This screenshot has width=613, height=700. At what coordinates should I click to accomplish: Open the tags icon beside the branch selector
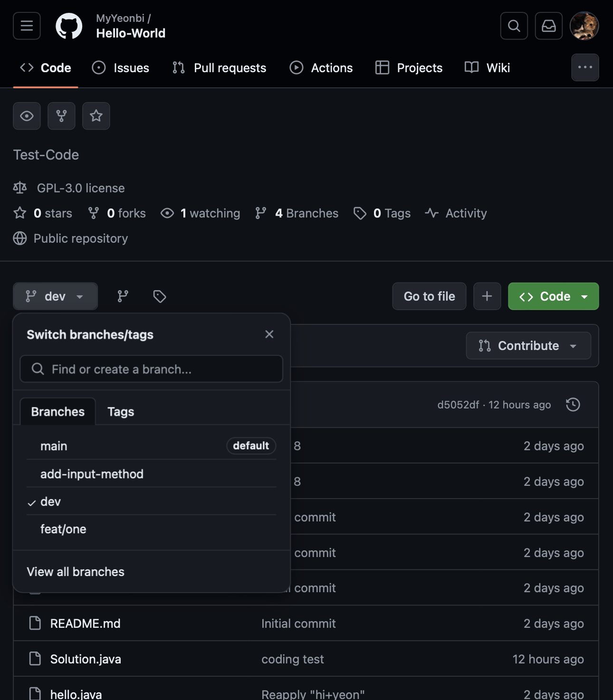[160, 296]
